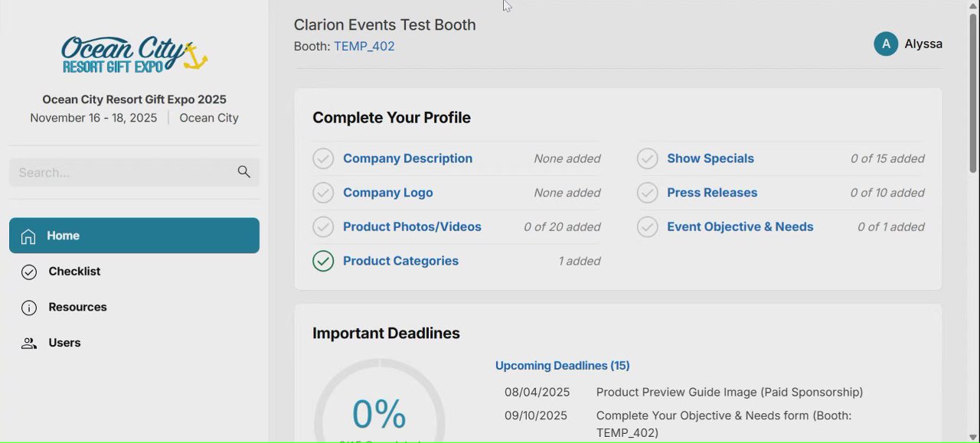The height and width of the screenshot is (443, 980).
Task: Click the Ocean City Resort Gift Expo logo
Action: [x=134, y=55]
